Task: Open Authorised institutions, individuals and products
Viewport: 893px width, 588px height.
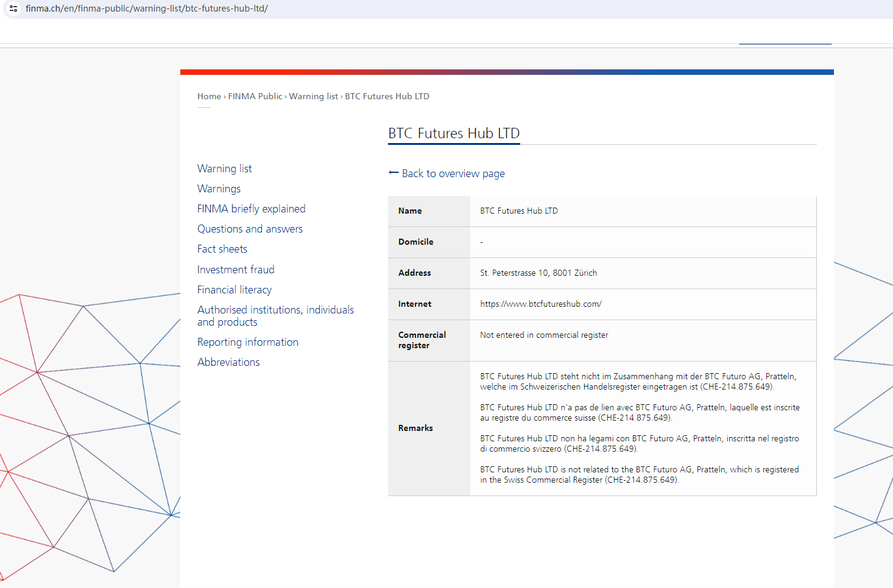Action: 275,316
